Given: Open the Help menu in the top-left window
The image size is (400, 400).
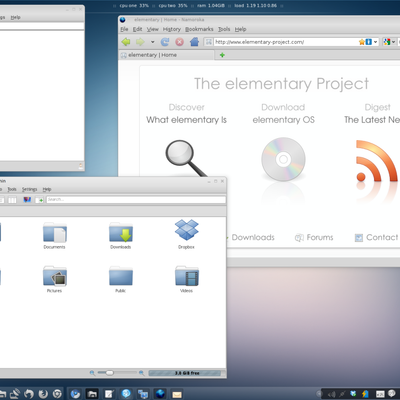Looking at the screenshot, I should 15,17.
